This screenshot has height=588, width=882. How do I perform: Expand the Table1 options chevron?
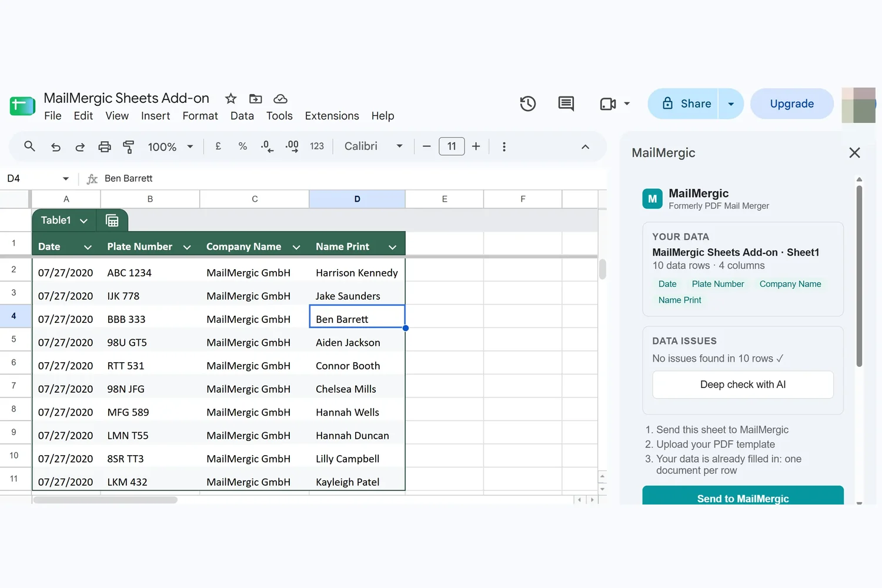pos(83,221)
